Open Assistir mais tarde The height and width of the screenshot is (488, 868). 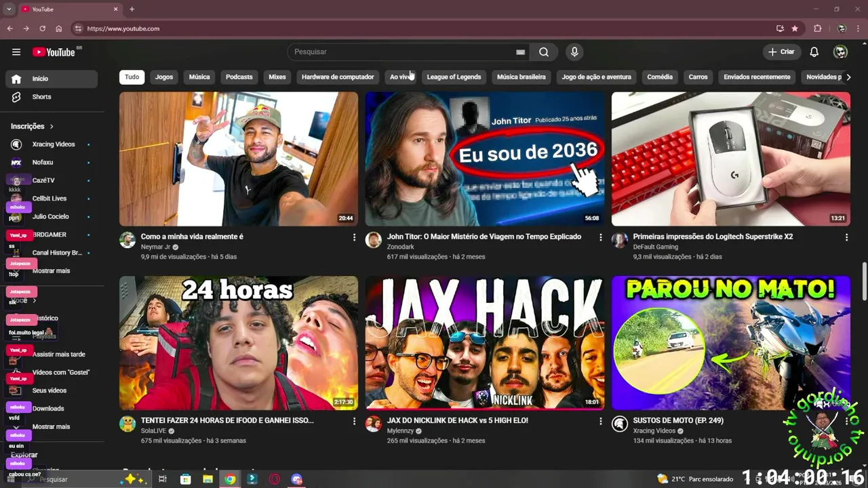(x=52, y=354)
